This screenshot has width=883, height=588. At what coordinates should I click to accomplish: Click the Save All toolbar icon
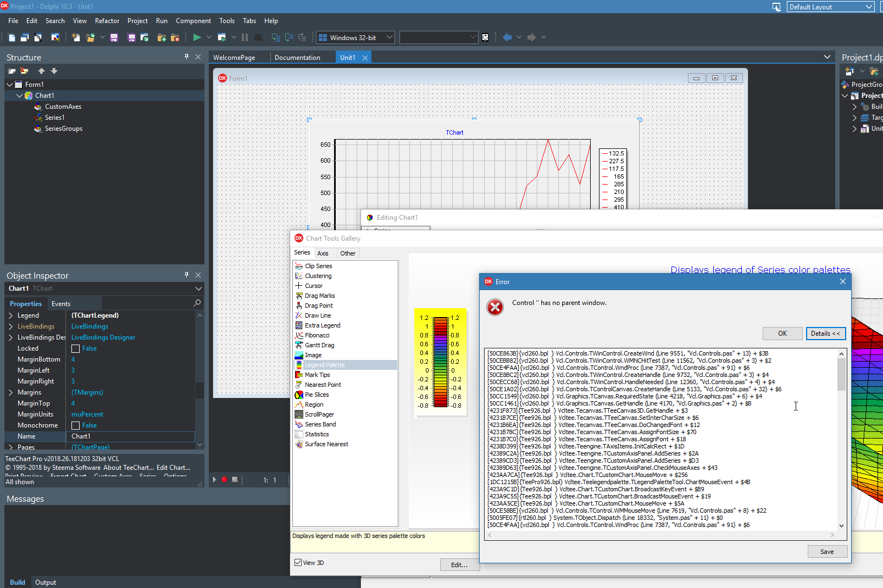tap(131, 37)
